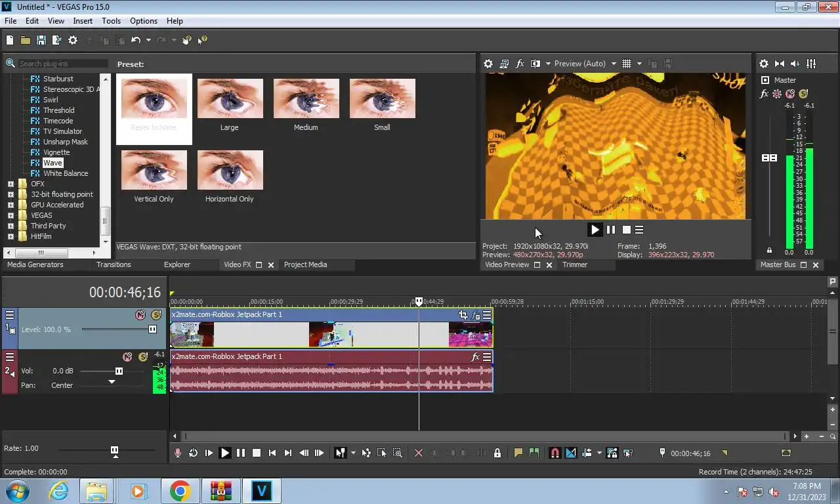Click the Dim Output speaker icon
Screen dimensions: 840x504
coord(795,64)
